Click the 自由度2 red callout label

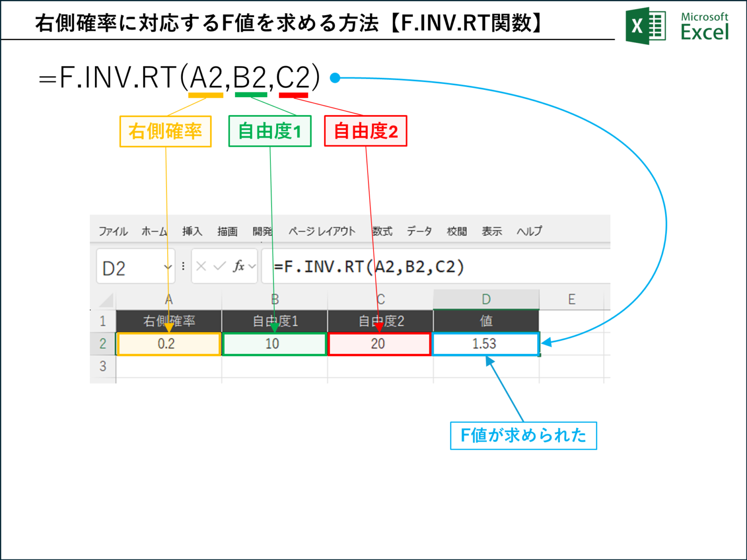tap(365, 130)
